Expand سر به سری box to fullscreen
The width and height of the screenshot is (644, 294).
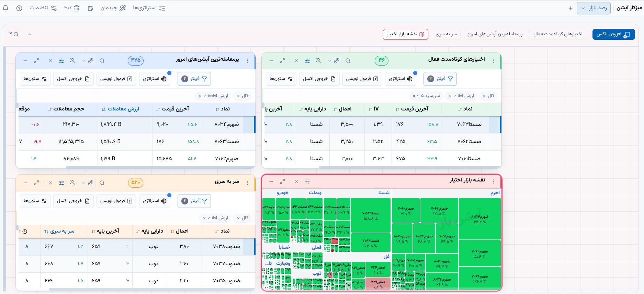36,183
